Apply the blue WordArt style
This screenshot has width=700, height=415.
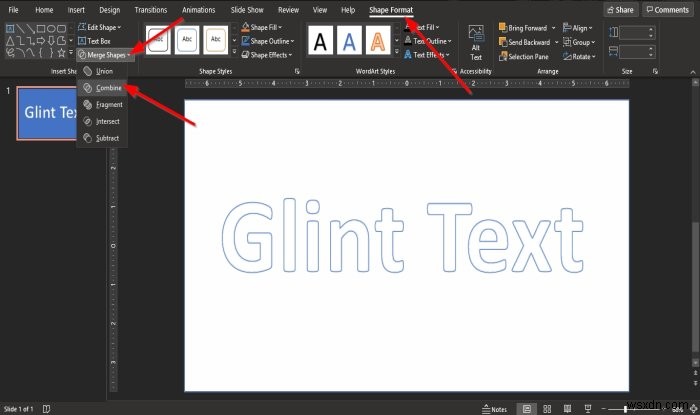(x=349, y=41)
